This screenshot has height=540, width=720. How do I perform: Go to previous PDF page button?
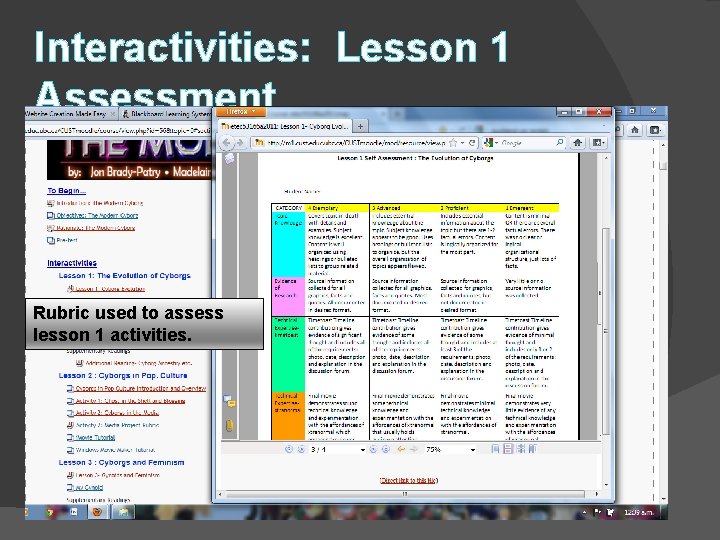[x=301, y=449]
